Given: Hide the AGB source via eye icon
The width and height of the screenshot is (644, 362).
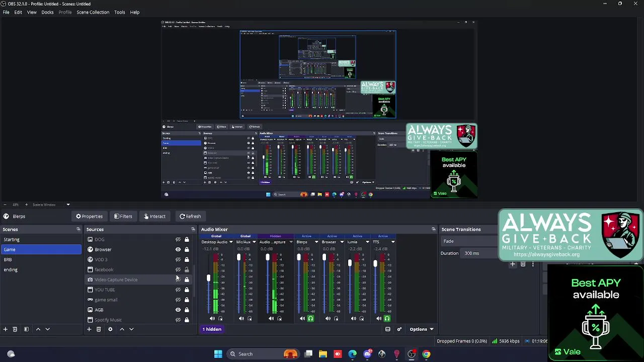Looking at the screenshot, I should (x=178, y=310).
